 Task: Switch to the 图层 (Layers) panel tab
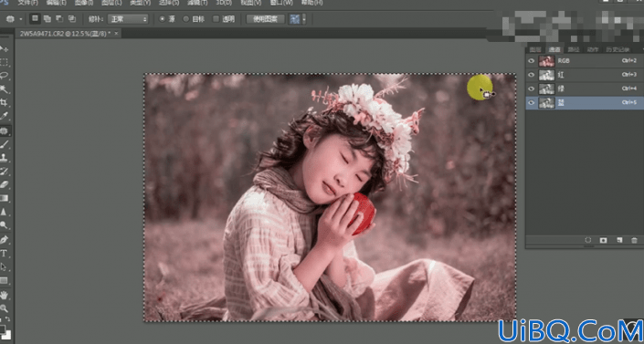(534, 49)
